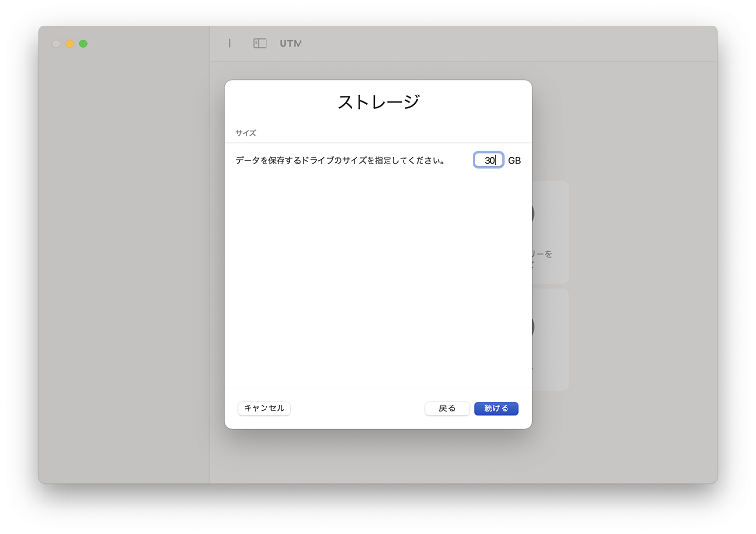The width and height of the screenshot is (756, 534).
Task: Toggle the sidebar icon in the UTM toolbar
Action: pyautogui.click(x=260, y=43)
